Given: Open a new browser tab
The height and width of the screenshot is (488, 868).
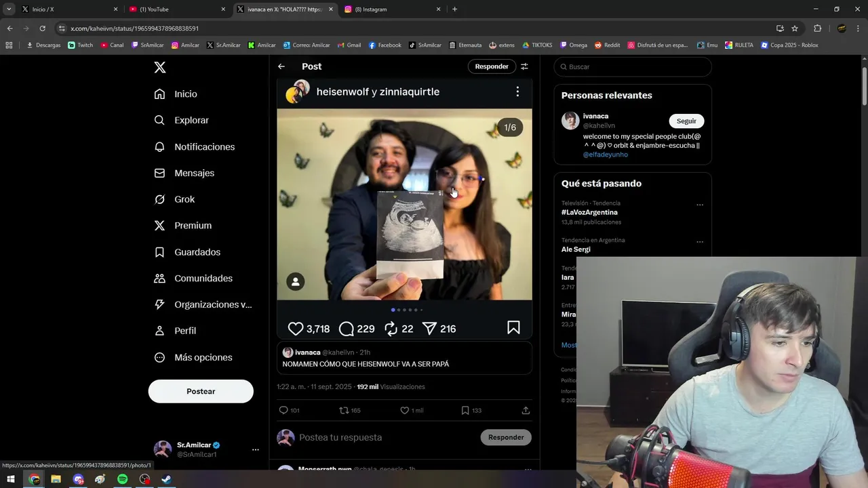Looking at the screenshot, I should 454,9.
